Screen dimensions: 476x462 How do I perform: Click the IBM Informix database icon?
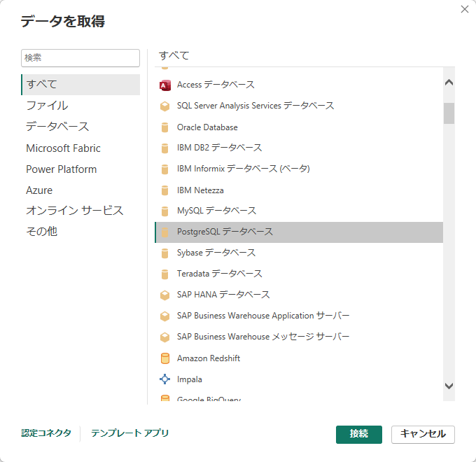click(x=164, y=169)
